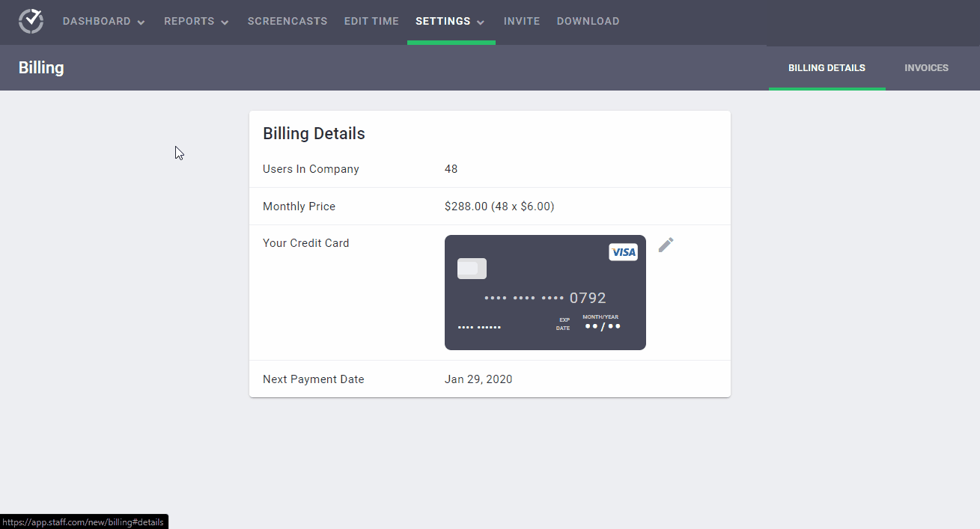
Task: Expand the Reports dropdown
Action: (195, 22)
